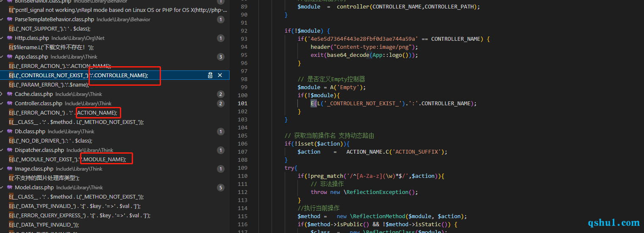Collapse the App.class.php results group

(x=2, y=57)
